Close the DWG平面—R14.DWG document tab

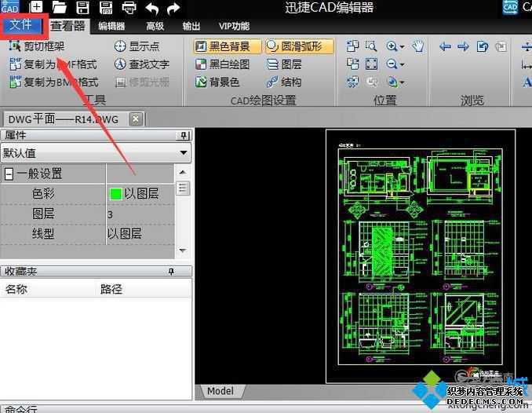[x=136, y=119]
